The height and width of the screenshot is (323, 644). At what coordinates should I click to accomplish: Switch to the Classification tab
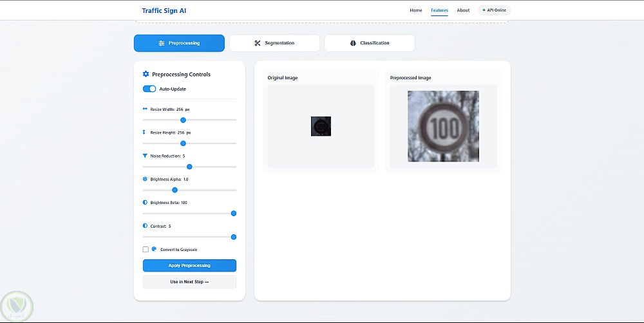(x=370, y=43)
